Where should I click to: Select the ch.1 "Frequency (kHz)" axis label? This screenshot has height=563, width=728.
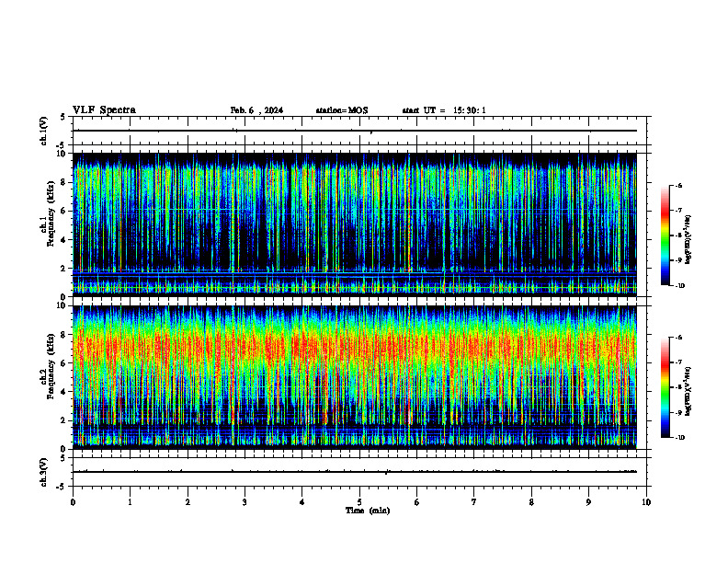tap(51, 213)
